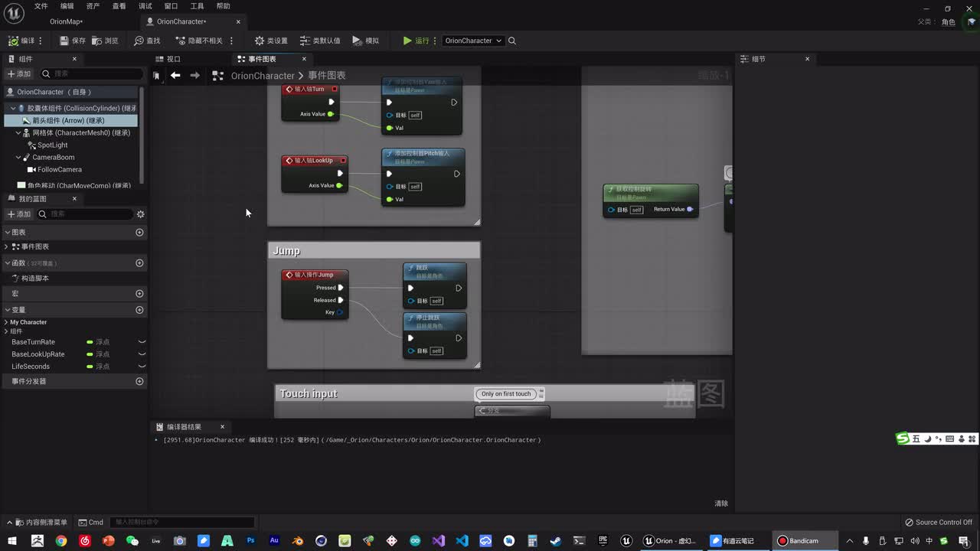Switch to the 视口 (Viewport) tab
The height and width of the screenshot is (551, 980).
168,59
